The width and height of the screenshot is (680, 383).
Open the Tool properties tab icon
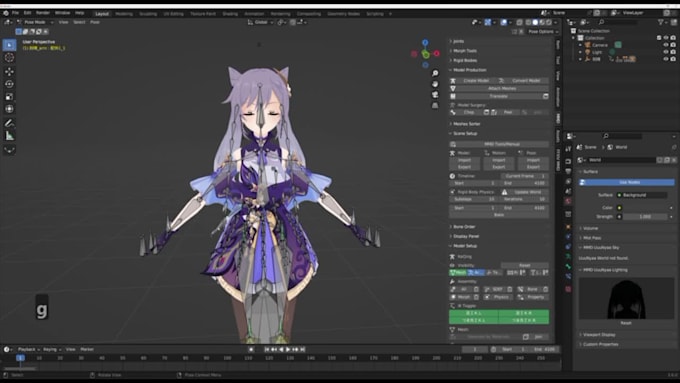tap(568, 149)
